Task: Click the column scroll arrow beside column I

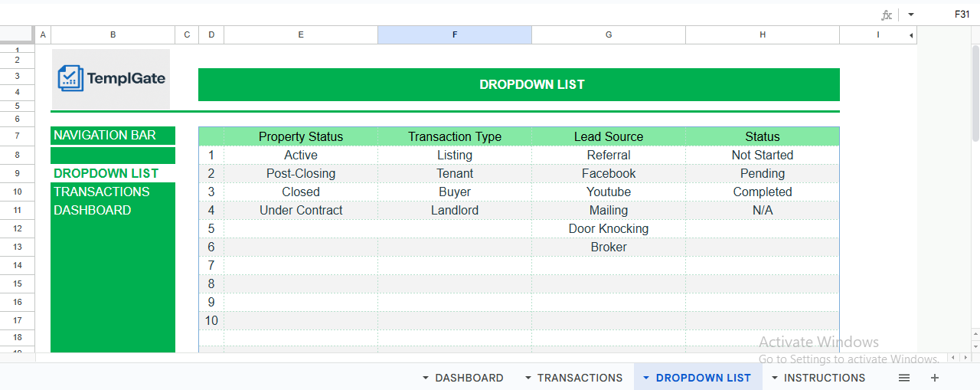Action: pyautogui.click(x=911, y=35)
